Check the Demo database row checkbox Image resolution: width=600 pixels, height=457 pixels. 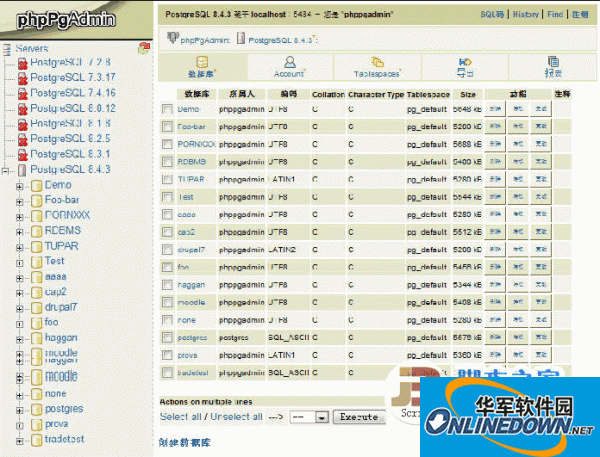167,109
